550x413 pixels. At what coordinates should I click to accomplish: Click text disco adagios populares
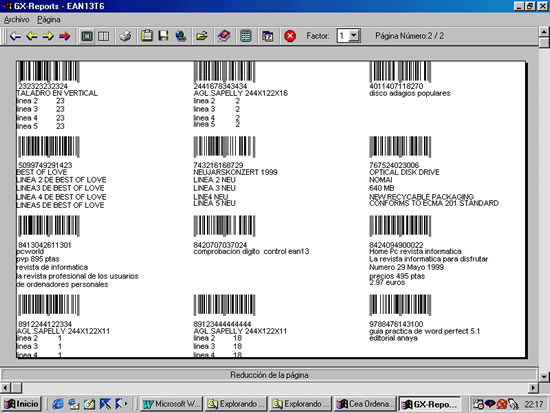point(410,93)
